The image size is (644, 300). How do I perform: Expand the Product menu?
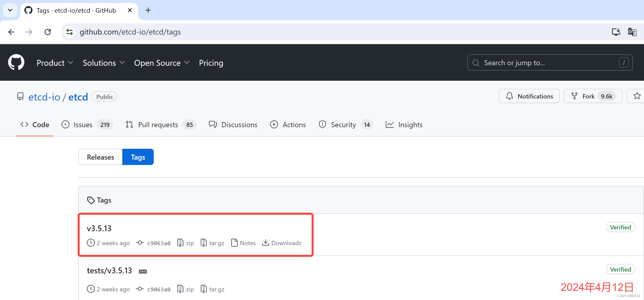tap(55, 63)
